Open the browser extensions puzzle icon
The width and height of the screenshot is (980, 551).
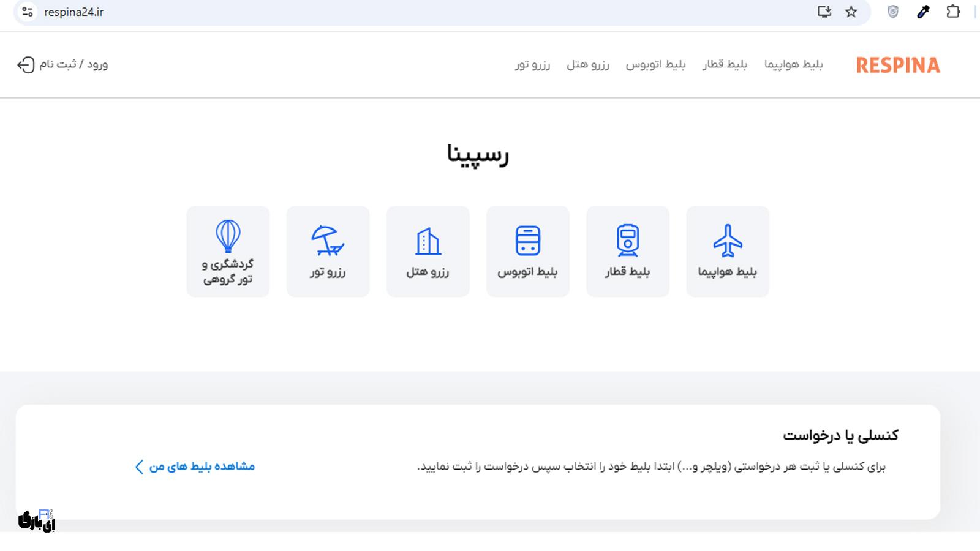[953, 12]
